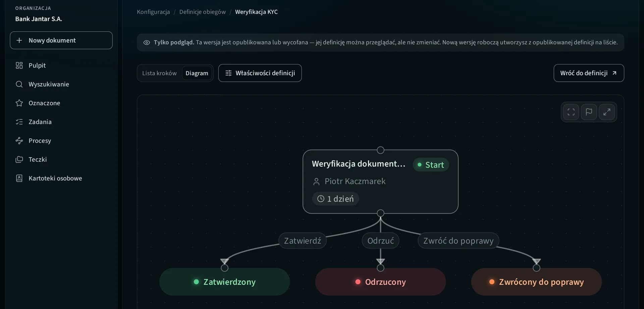Image resolution: width=644 pixels, height=309 pixels.
Task: Click the Pulpit dashboard icon
Action: click(x=19, y=65)
